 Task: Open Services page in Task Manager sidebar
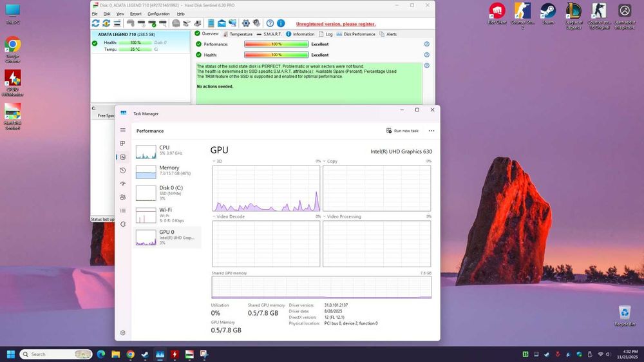[x=123, y=224]
